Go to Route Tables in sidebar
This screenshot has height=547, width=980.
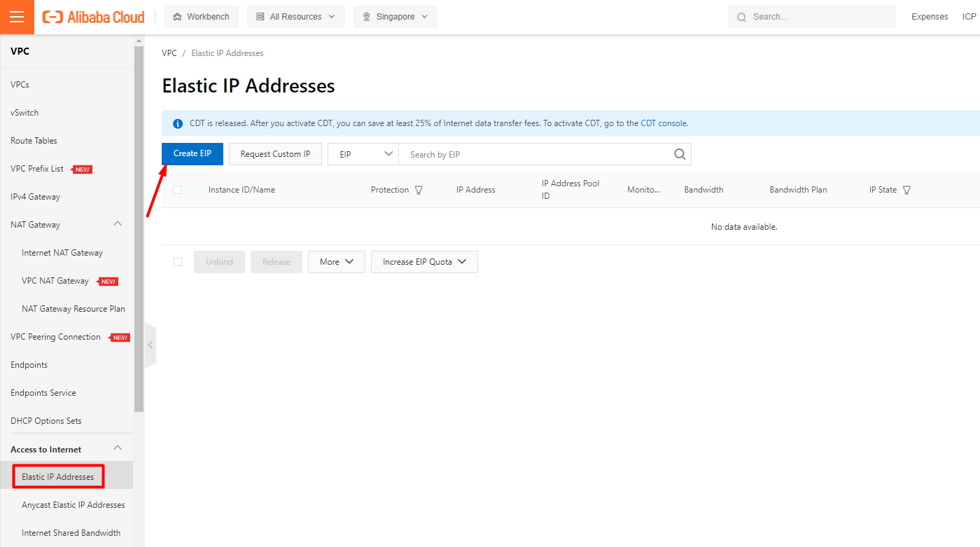(x=34, y=141)
